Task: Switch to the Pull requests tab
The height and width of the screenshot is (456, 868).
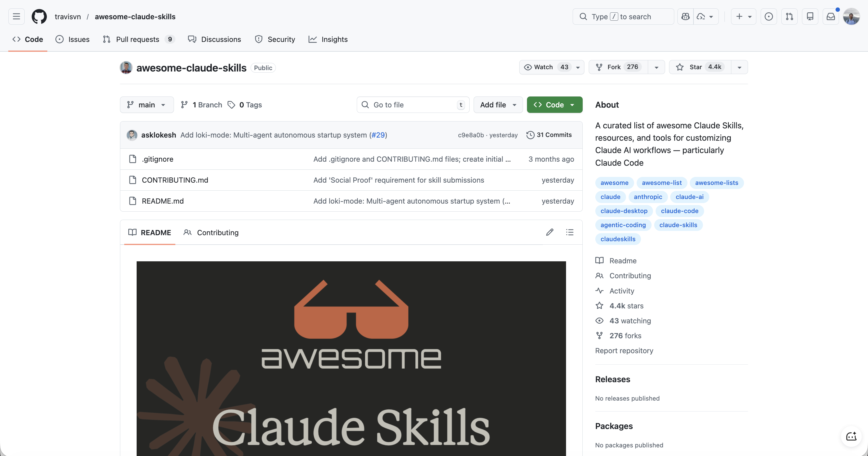Action: pos(137,39)
